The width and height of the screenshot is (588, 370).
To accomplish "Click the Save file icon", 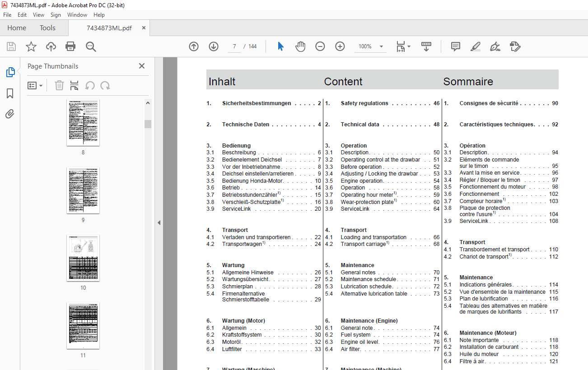I will 11,46.
